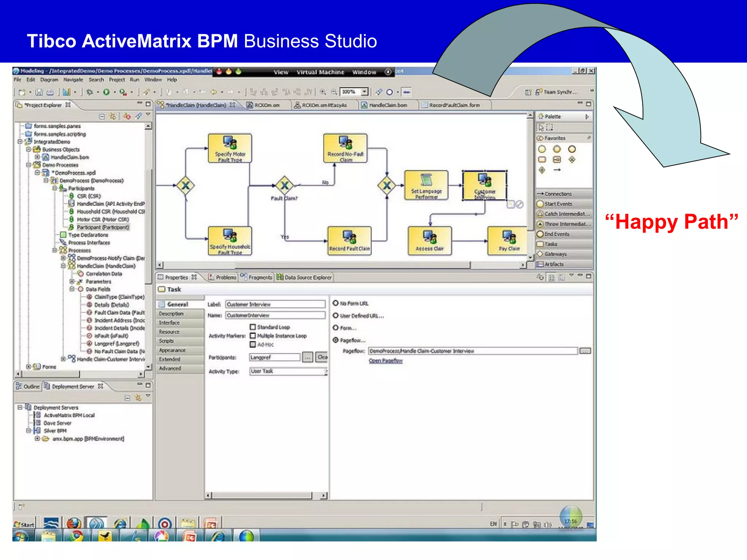Select the Form... radio button
Viewport: 747px width, 560px height.
click(x=336, y=328)
